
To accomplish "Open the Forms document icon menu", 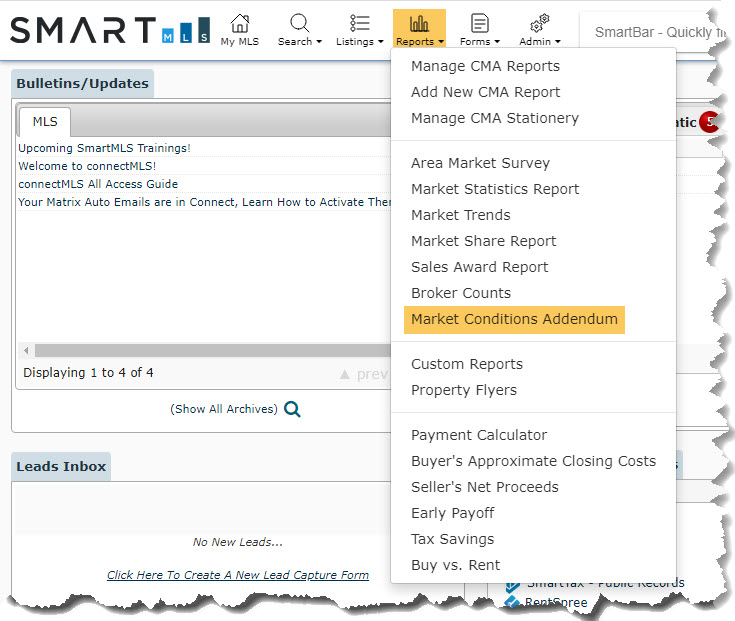I will (480, 23).
